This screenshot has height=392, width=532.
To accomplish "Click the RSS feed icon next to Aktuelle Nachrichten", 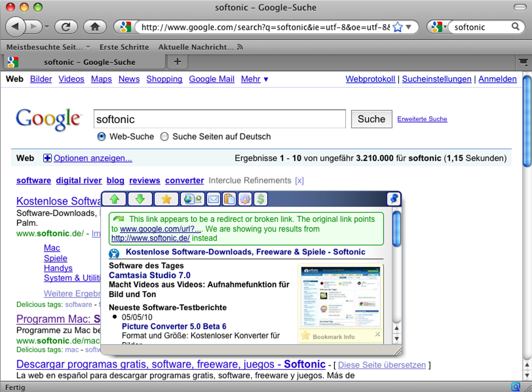I will pyautogui.click(x=240, y=47).
